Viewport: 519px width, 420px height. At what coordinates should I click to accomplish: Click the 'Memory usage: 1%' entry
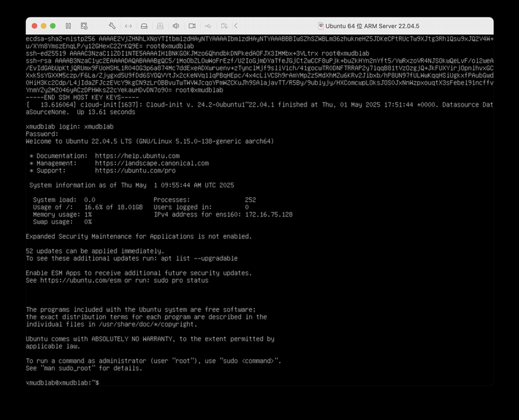click(62, 214)
